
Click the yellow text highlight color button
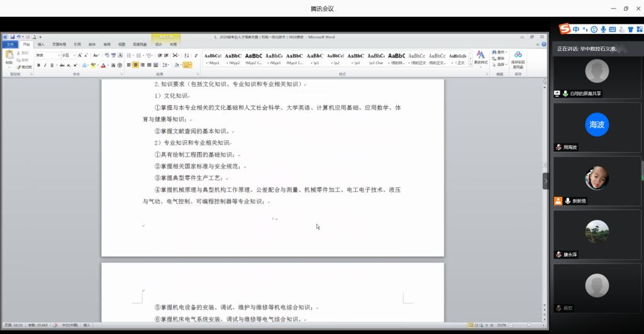[x=93, y=65]
